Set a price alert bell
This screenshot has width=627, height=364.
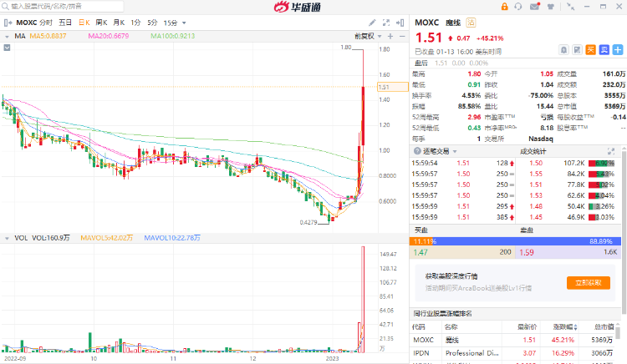click(563, 50)
